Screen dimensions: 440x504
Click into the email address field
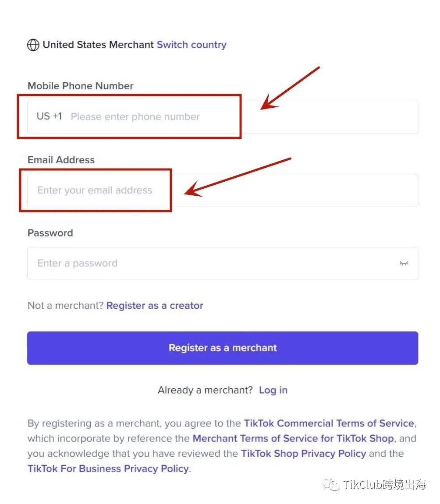point(222,190)
